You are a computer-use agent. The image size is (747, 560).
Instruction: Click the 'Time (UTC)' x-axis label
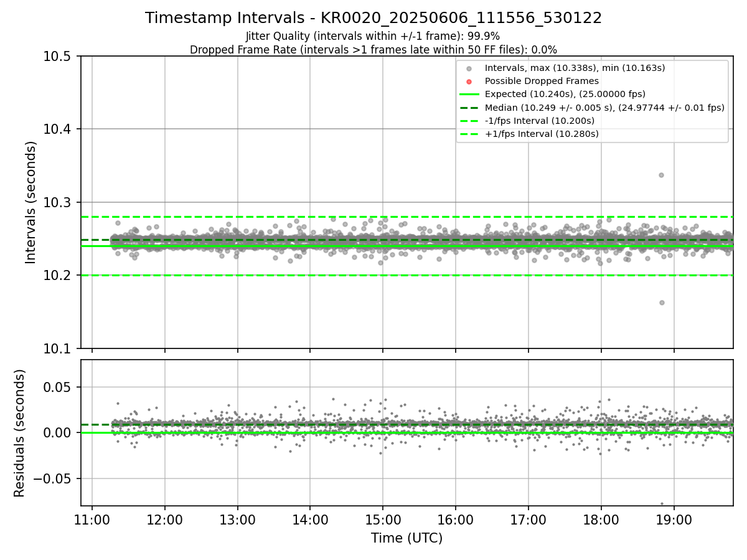tap(406, 538)
